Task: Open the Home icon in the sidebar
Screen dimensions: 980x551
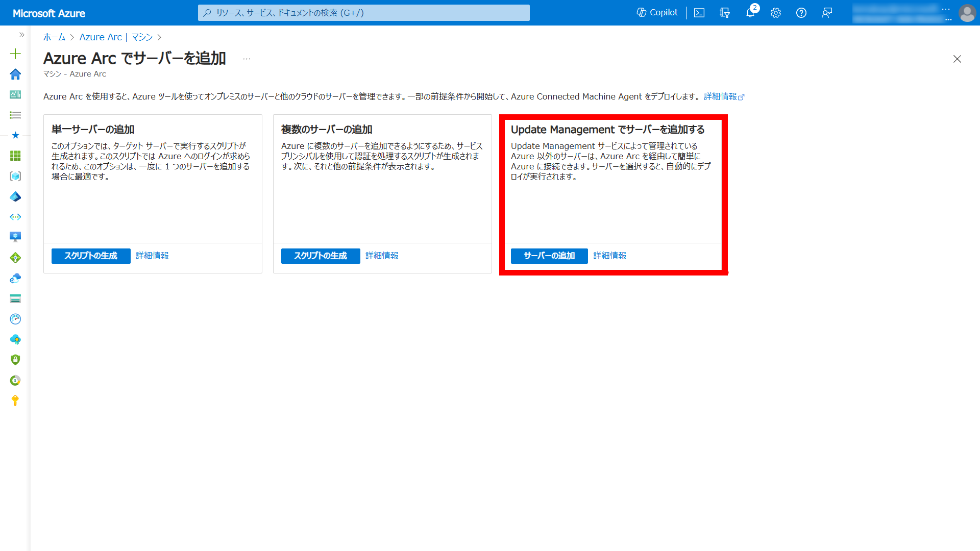Action: (15, 74)
